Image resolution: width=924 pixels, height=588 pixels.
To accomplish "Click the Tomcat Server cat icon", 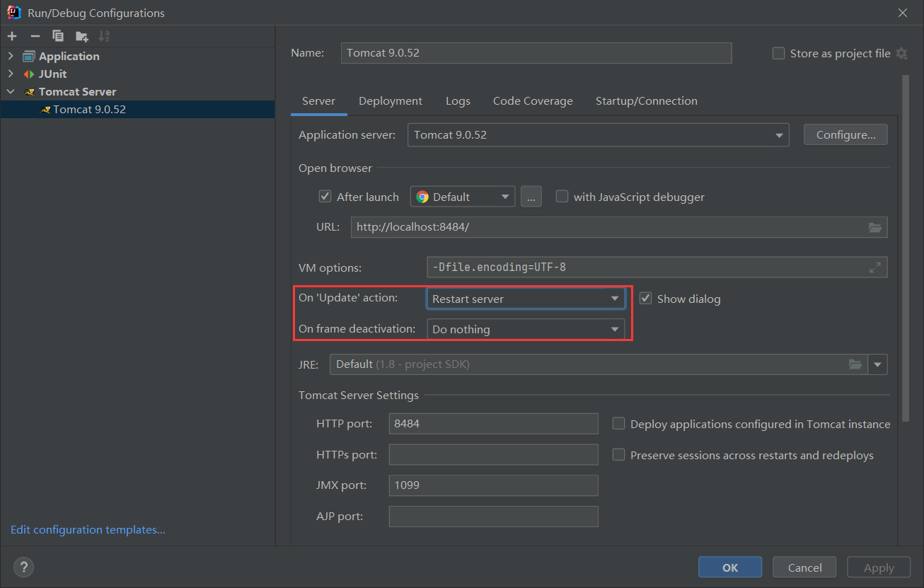I will [x=29, y=92].
